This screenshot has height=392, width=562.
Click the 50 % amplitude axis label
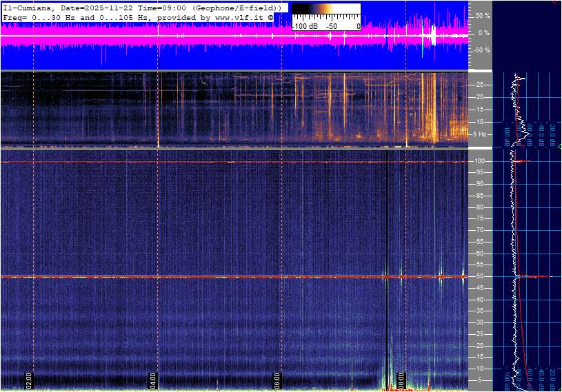point(483,15)
